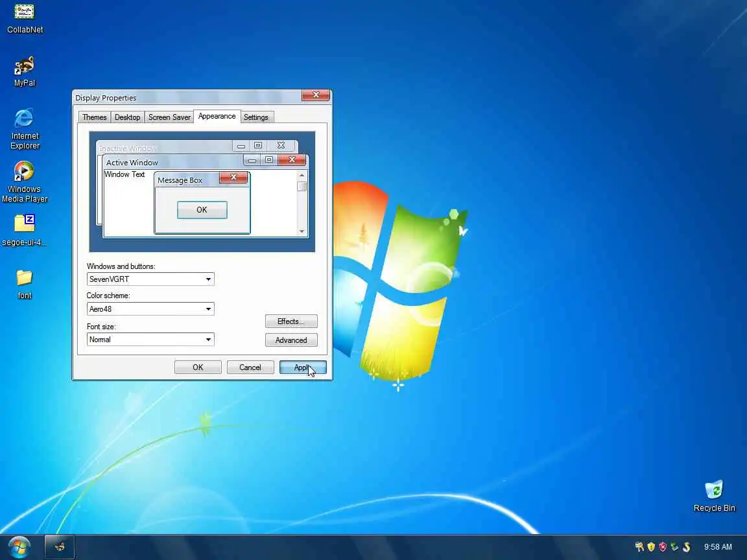
Task: Click the Inactive Window preview title
Action: click(128, 148)
